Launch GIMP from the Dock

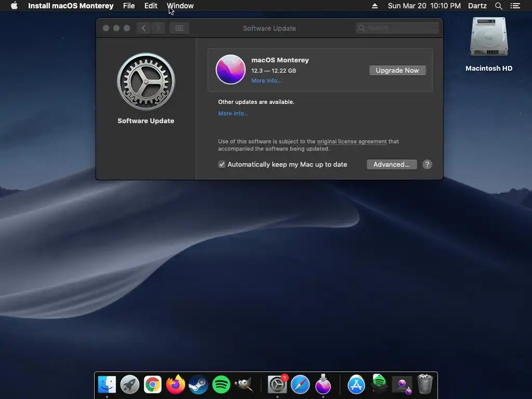[x=244, y=384]
